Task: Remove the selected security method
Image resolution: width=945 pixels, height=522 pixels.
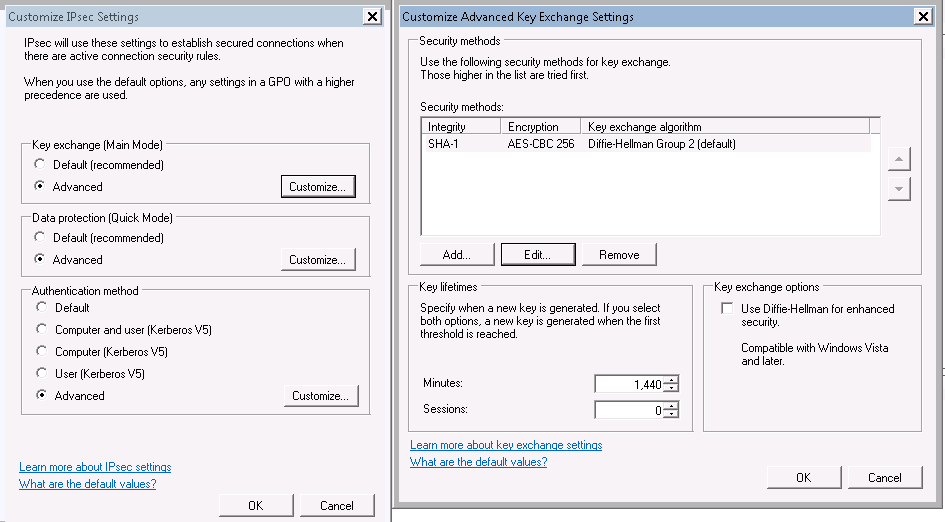Action: click(619, 254)
